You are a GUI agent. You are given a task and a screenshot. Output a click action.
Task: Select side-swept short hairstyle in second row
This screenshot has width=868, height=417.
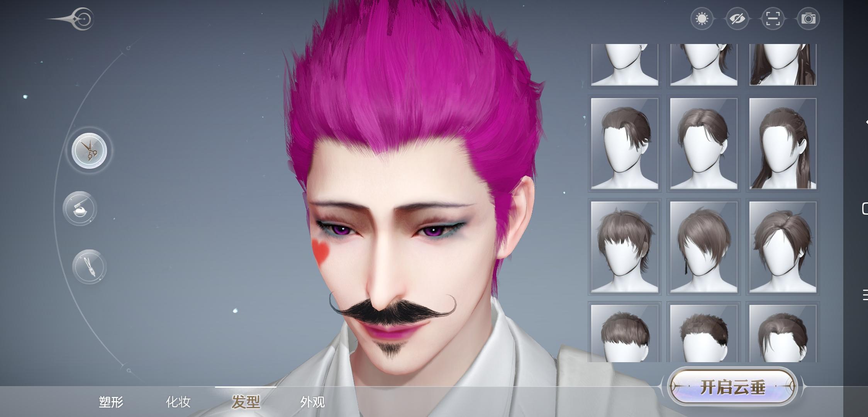click(624, 144)
